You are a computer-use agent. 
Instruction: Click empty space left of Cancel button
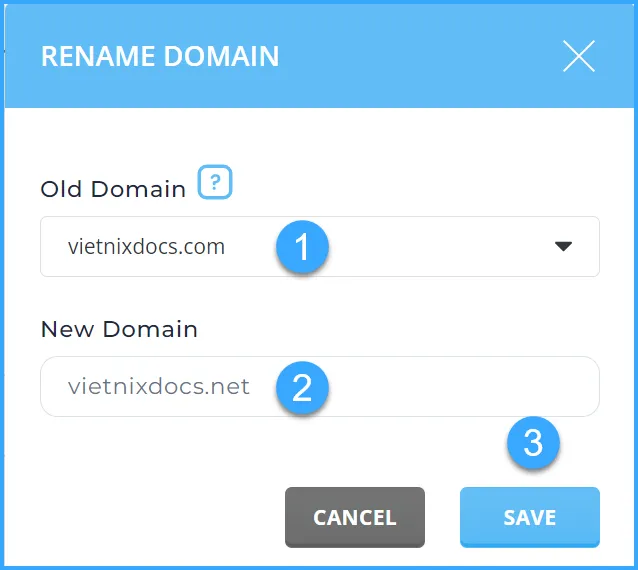(x=150, y=517)
